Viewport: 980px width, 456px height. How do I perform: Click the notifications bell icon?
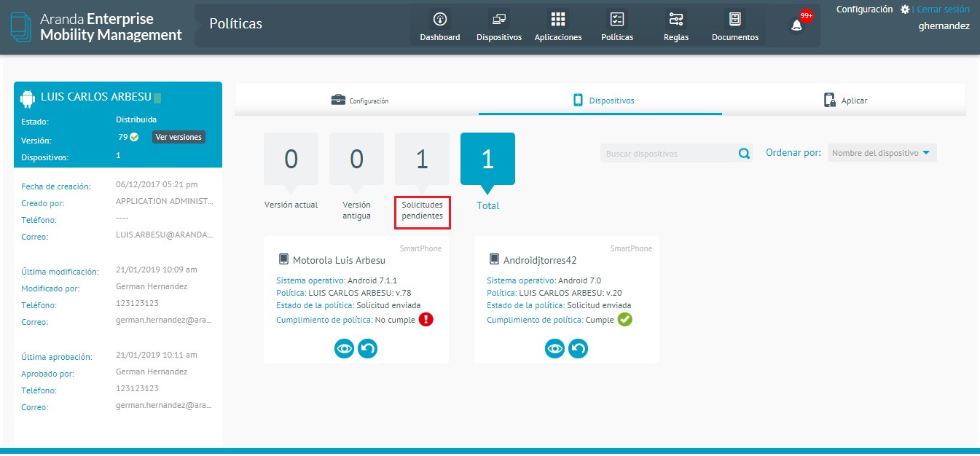coord(796,25)
